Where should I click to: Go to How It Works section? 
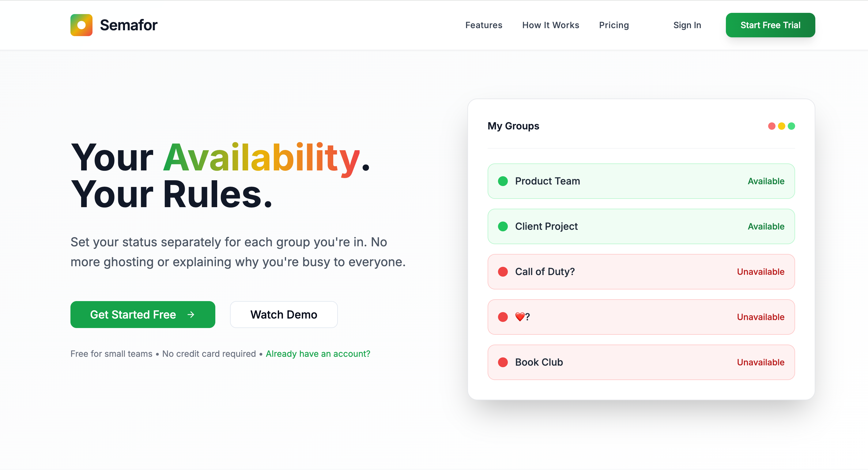[550, 25]
